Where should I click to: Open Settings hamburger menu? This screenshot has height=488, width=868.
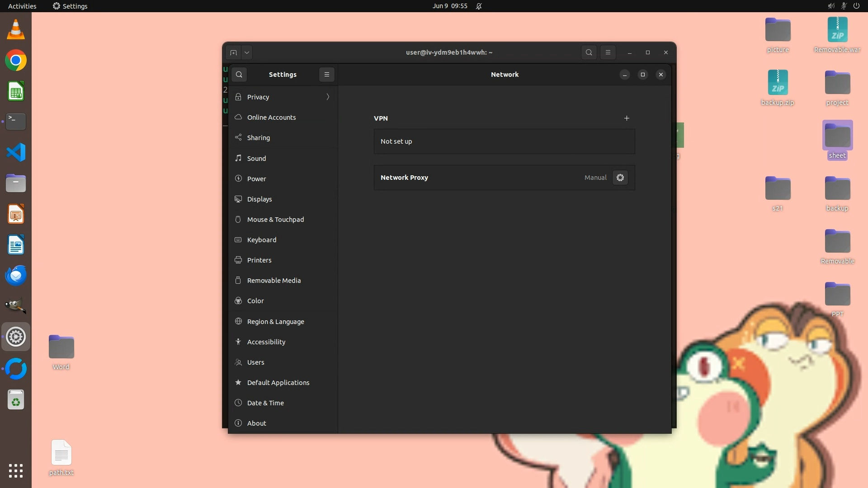[x=326, y=75]
